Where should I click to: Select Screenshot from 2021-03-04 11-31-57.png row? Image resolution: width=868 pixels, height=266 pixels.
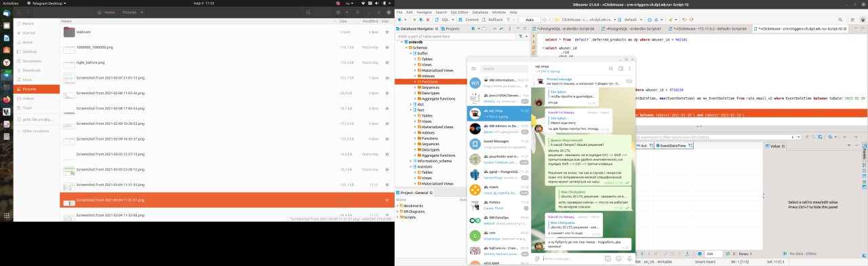tap(227, 200)
